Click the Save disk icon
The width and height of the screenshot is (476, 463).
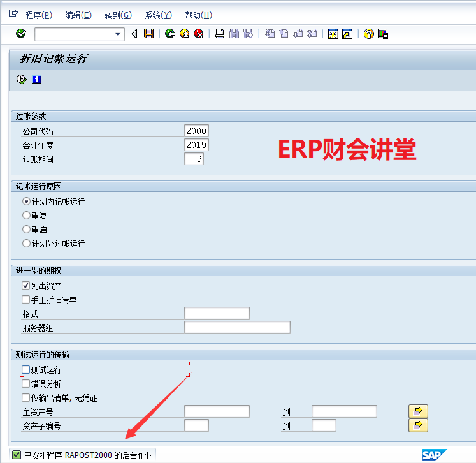coord(148,34)
